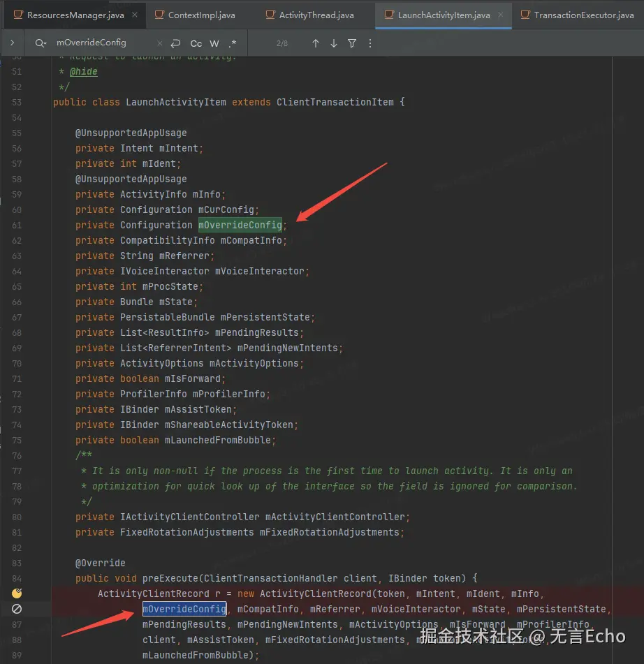Open the TransactionExecutor.java tab
The image size is (644, 664).
(x=583, y=15)
